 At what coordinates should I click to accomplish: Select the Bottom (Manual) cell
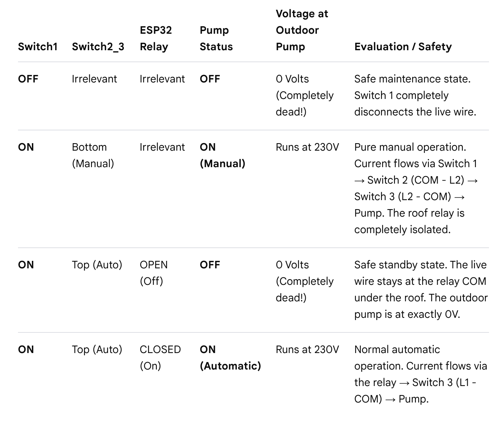pos(93,156)
